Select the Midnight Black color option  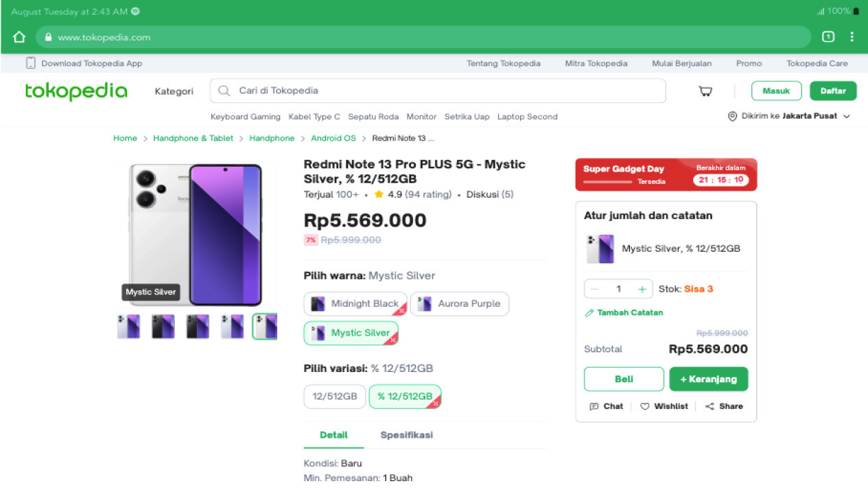(355, 303)
